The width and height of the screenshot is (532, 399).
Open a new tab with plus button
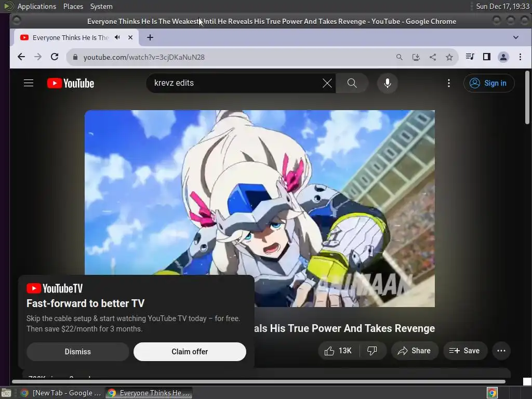(x=150, y=37)
